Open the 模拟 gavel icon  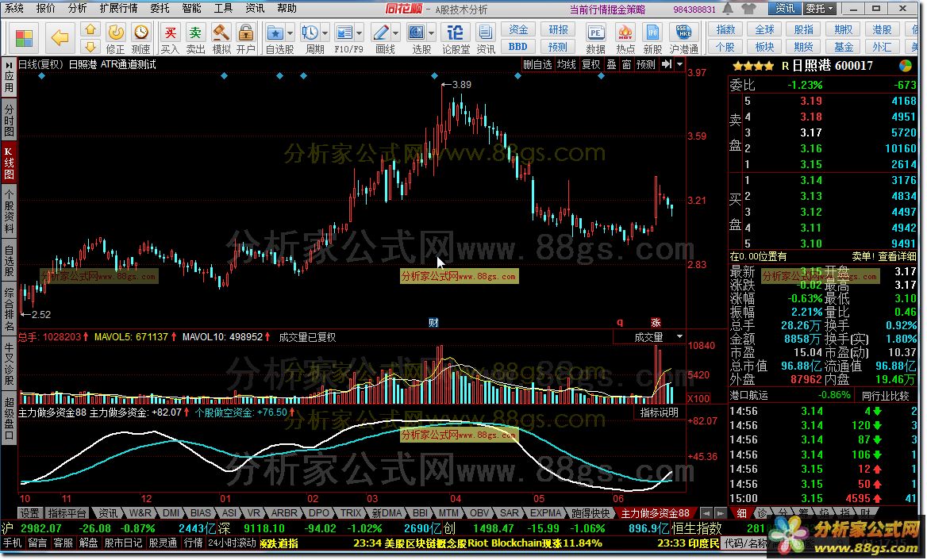click(x=221, y=38)
